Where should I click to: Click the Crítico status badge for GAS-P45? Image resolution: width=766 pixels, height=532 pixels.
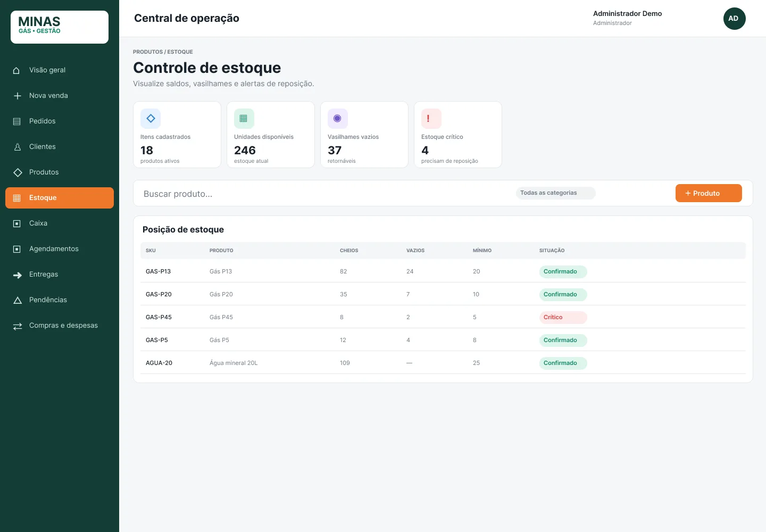[563, 318]
